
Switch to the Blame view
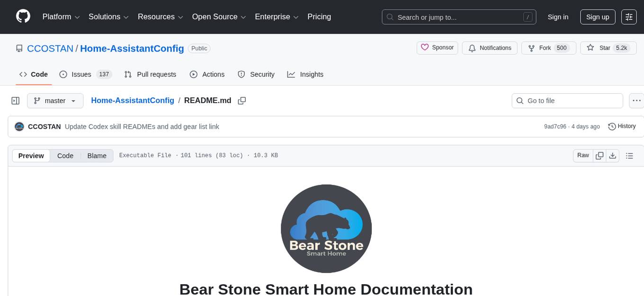pyautogui.click(x=97, y=156)
